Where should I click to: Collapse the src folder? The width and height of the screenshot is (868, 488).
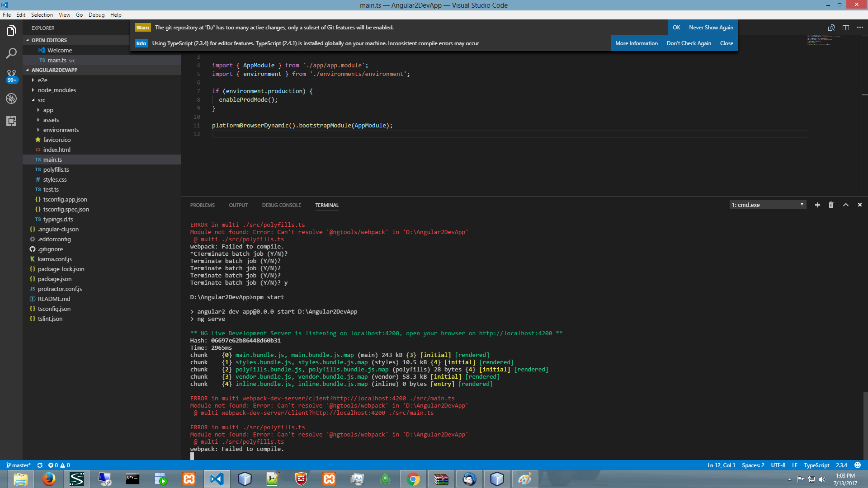click(41, 100)
